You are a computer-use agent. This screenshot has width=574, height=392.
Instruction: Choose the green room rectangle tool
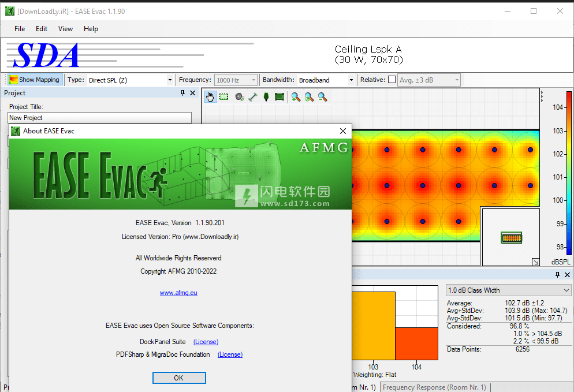[x=279, y=97]
